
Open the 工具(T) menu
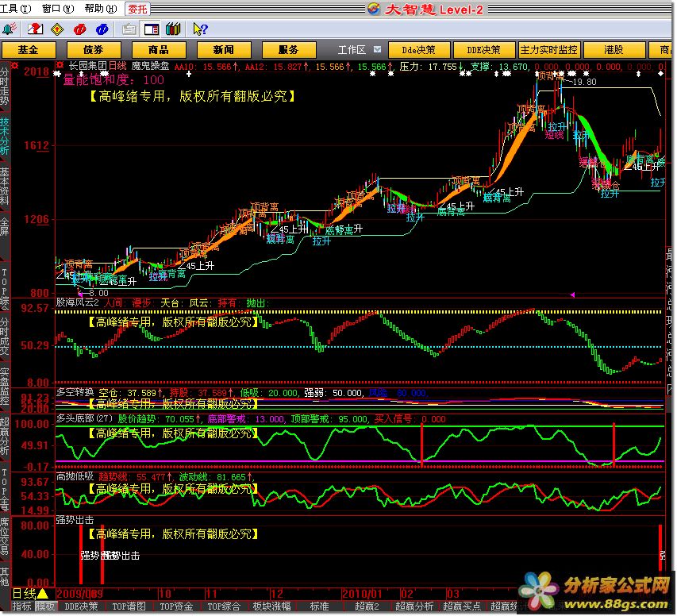pyautogui.click(x=16, y=9)
